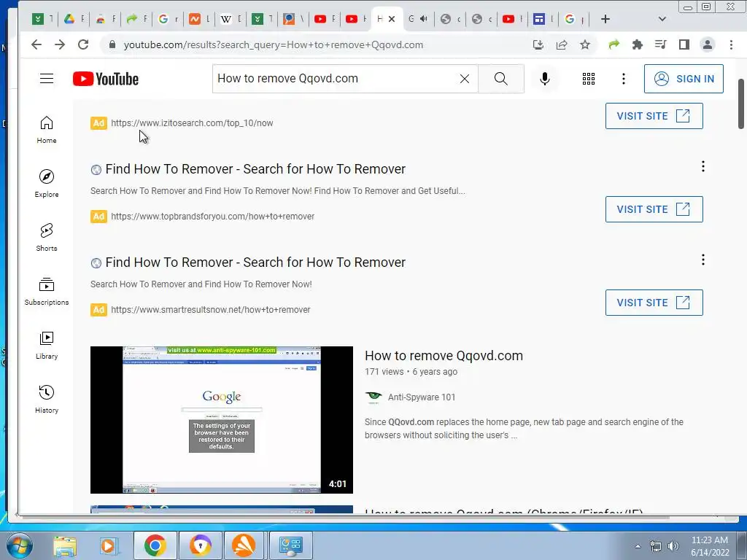This screenshot has width=747, height=560.
Task: Close the current YouTube results tab
Action: point(392,19)
